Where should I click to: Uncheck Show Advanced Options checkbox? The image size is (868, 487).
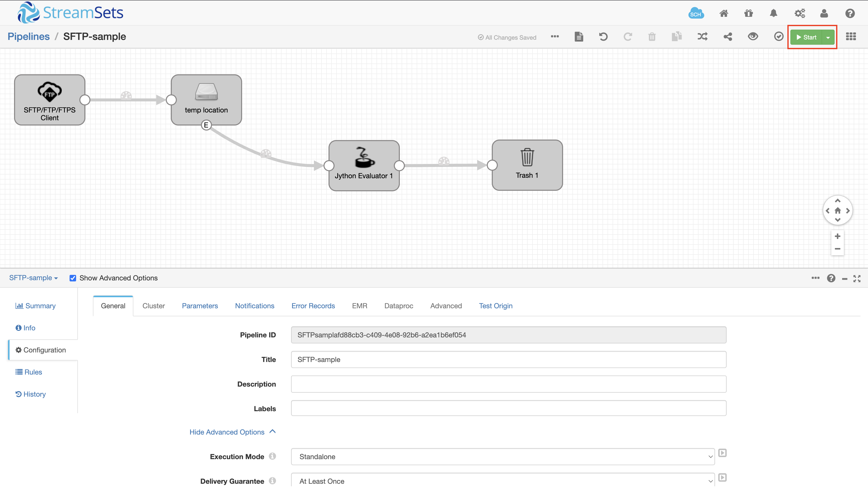pyautogui.click(x=72, y=278)
